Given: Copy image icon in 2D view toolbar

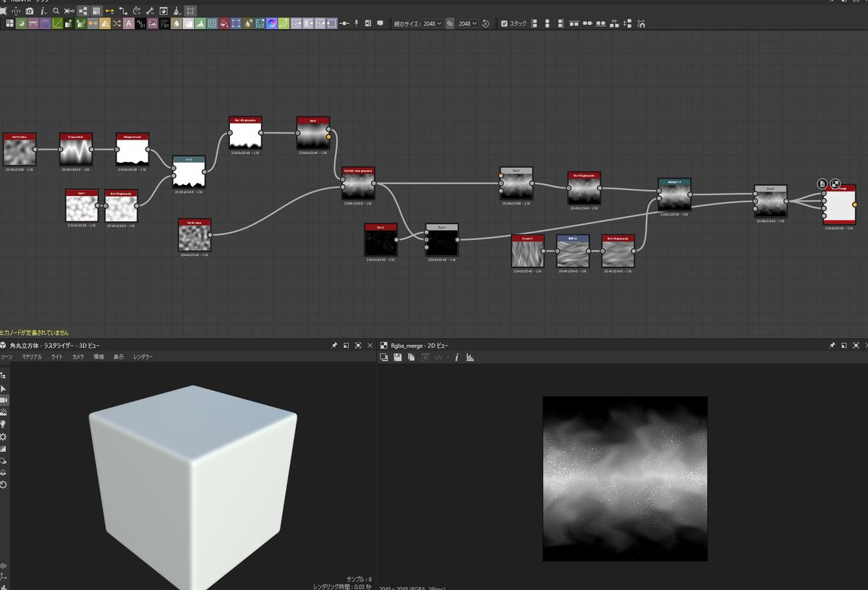Looking at the screenshot, I should coord(411,357).
